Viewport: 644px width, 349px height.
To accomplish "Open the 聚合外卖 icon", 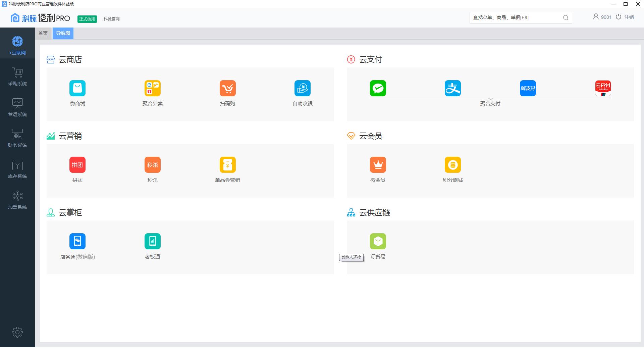I will click(153, 88).
